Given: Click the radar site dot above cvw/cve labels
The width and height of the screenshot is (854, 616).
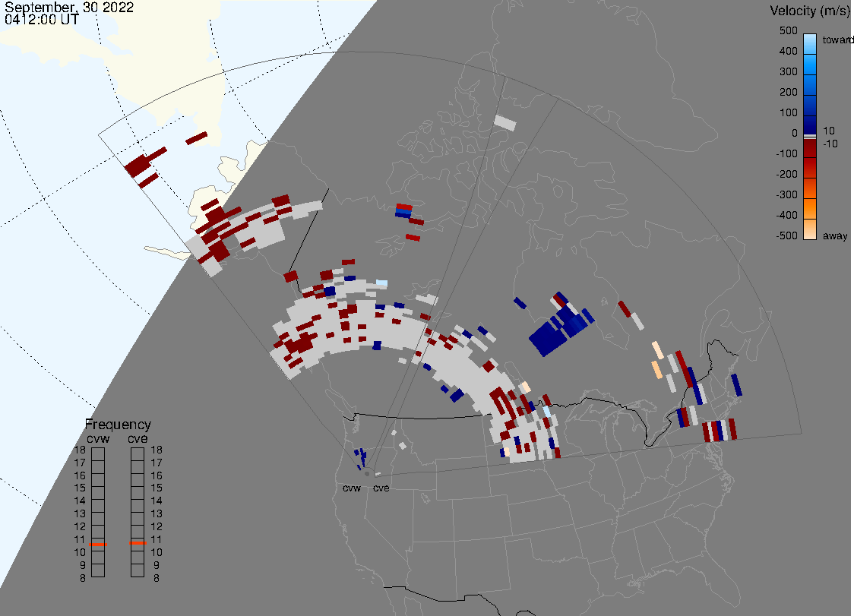Looking at the screenshot, I should [x=367, y=474].
